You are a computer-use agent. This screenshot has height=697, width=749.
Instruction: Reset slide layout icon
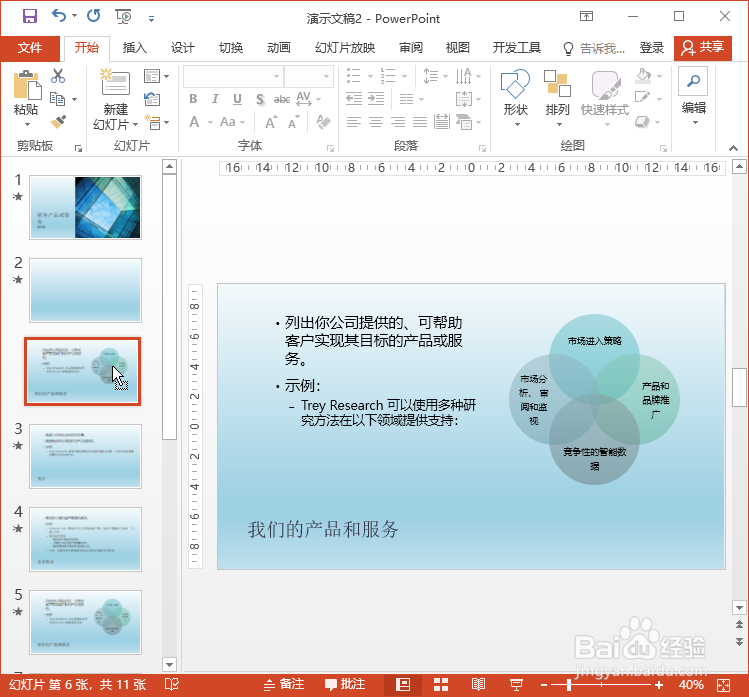click(152, 99)
